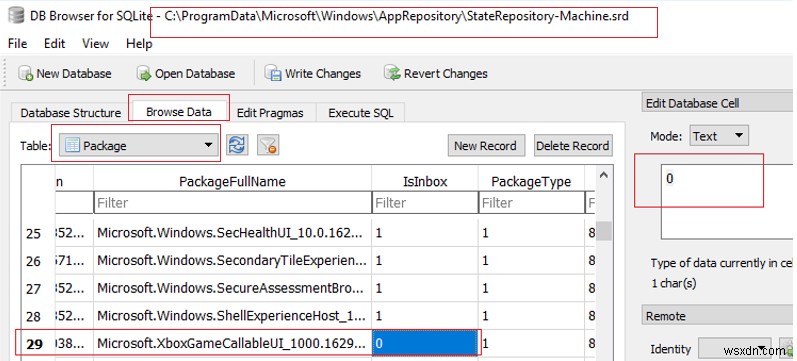The width and height of the screenshot is (797, 361).
Task: Select the IsInbox cell in row 25
Action: point(424,233)
